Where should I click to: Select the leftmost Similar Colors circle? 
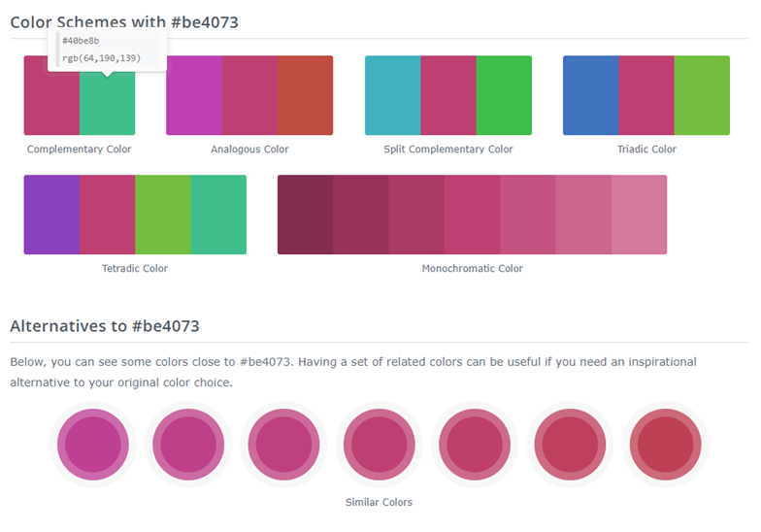point(93,445)
